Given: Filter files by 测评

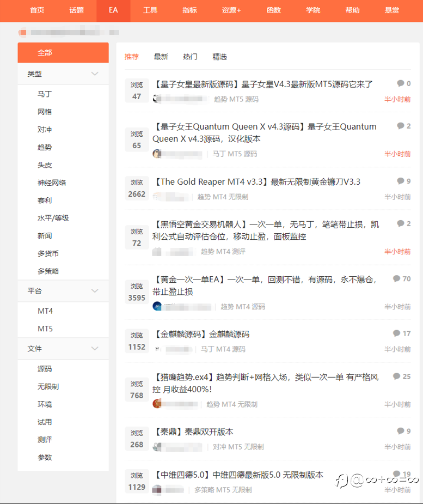Looking at the screenshot, I should click(x=45, y=439).
